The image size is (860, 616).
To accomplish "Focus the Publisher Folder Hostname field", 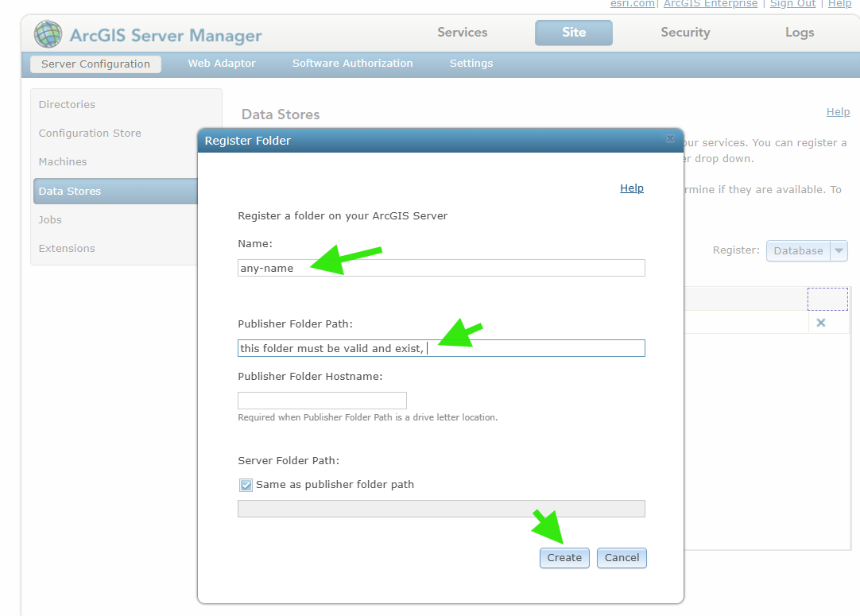I will (322, 401).
